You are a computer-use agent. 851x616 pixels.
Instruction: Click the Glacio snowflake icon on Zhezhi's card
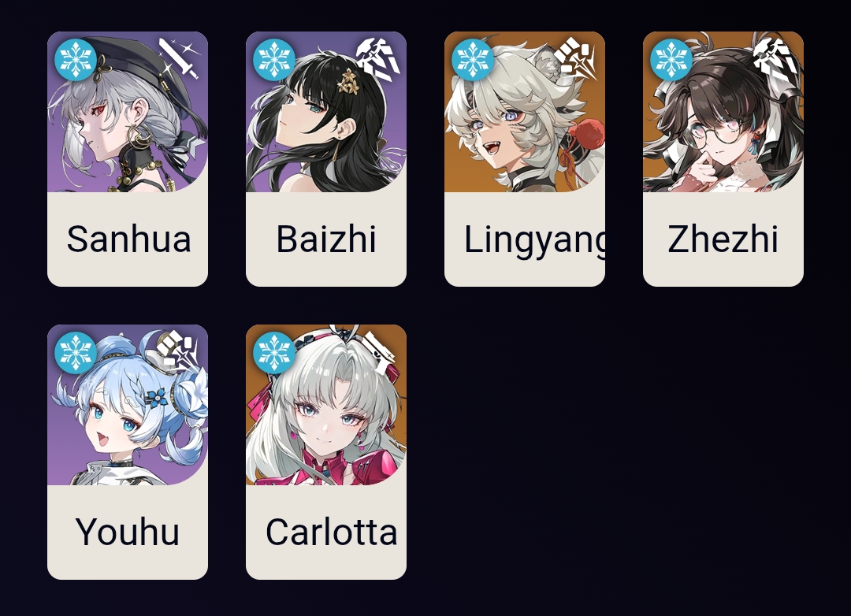(x=671, y=60)
